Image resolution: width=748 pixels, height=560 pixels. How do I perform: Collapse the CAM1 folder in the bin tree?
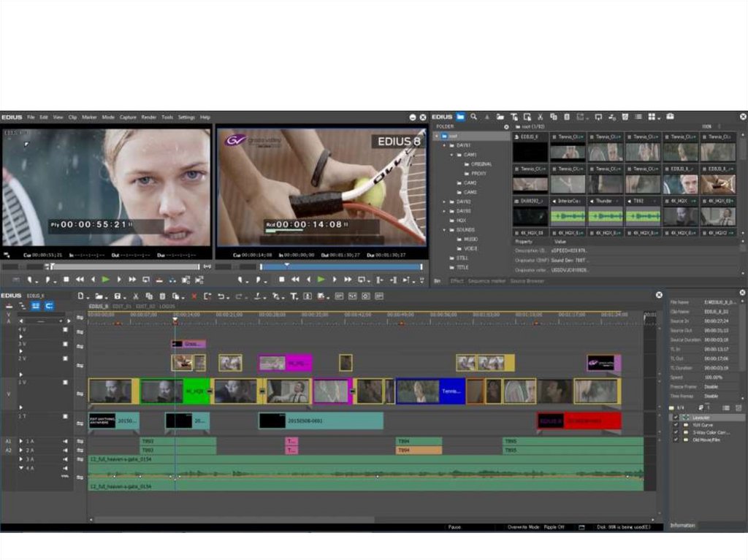coord(451,155)
